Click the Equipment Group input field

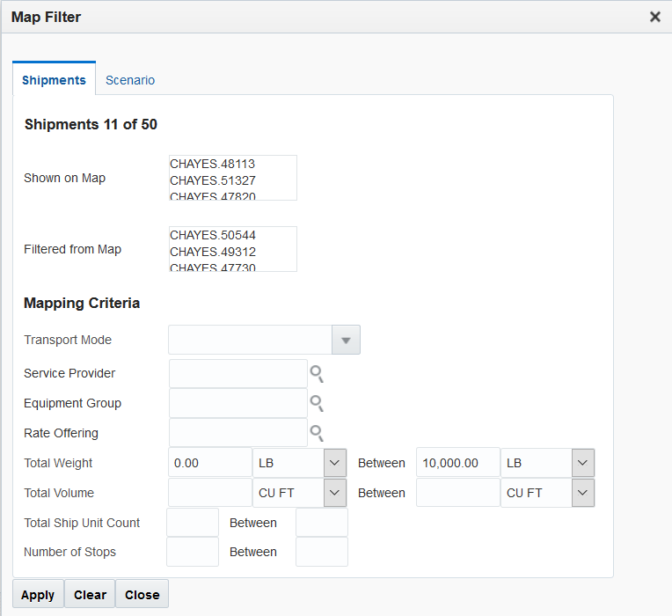pos(237,403)
